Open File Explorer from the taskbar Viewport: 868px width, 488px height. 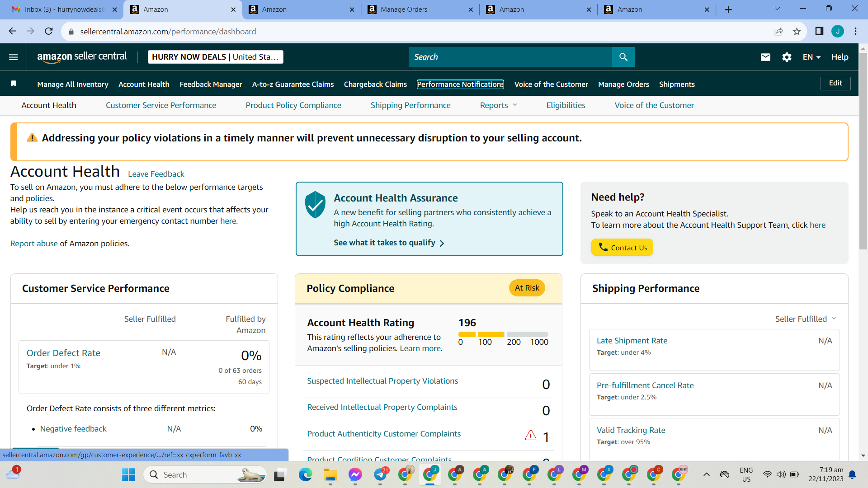pos(330,474)
